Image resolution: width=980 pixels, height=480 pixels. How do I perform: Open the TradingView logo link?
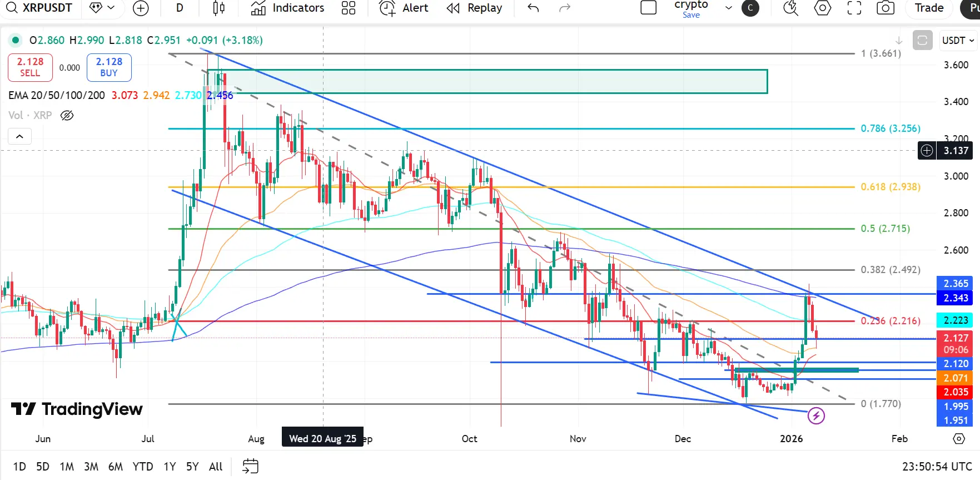pos(77,409)
